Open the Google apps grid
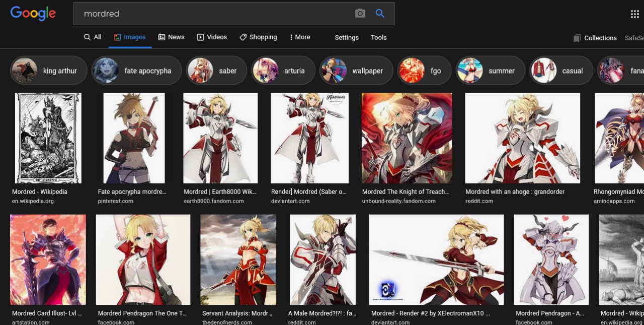The image size is (644, 325). tap(634, 14)
